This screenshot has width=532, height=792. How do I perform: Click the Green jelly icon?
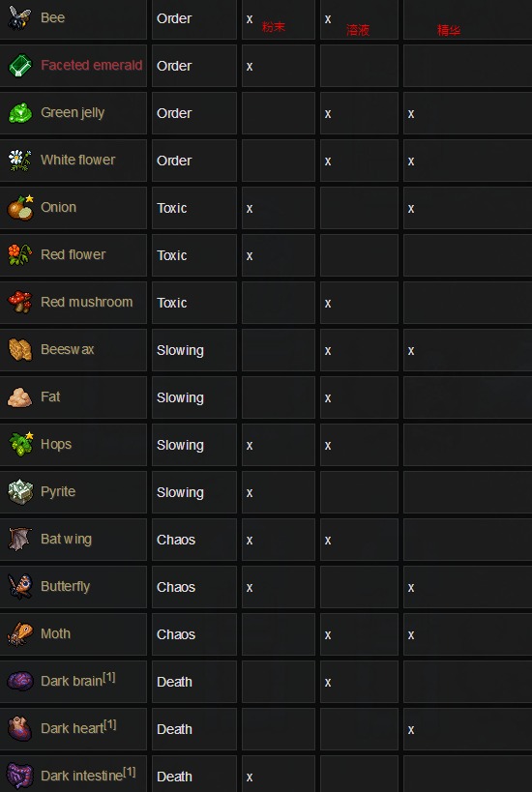pos(20,112)
